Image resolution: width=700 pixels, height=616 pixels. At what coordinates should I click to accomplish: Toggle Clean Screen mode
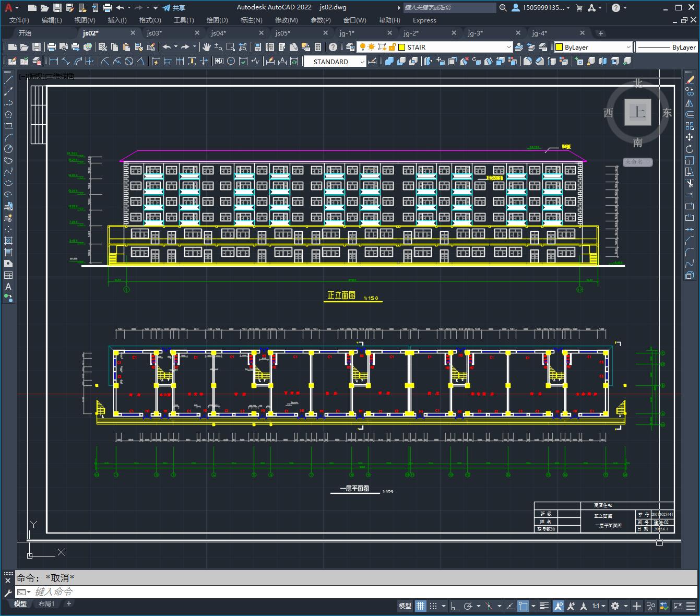coord(678,606)
